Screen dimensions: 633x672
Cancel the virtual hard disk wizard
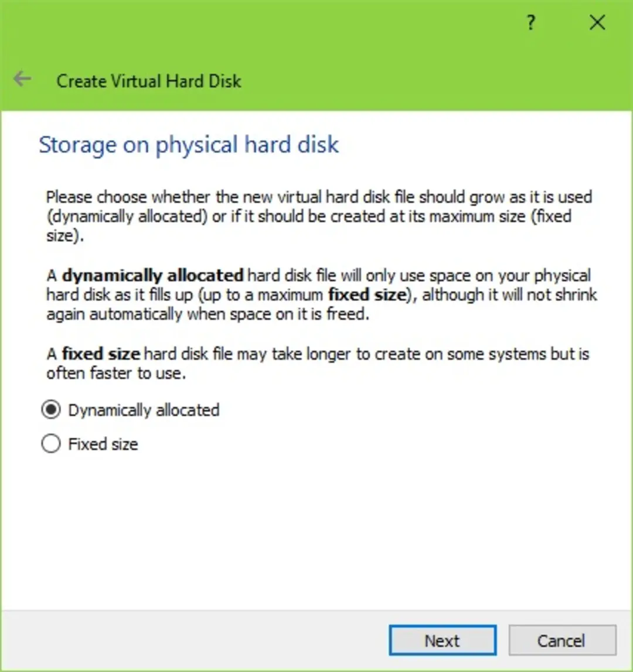pos(562,640)
